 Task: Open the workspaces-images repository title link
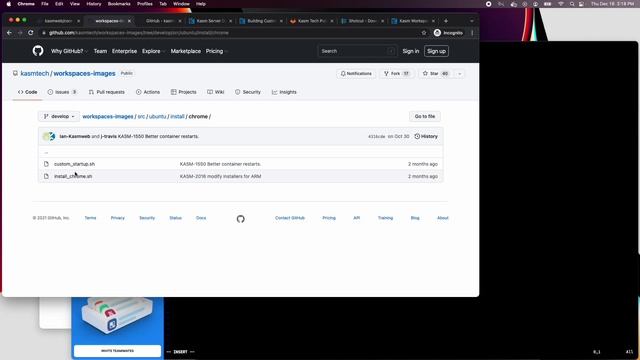click(x=84, y=73)
